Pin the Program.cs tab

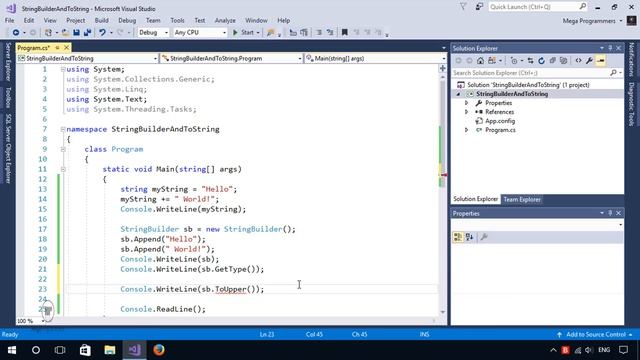pyautogui.click(x=57, y=48)
